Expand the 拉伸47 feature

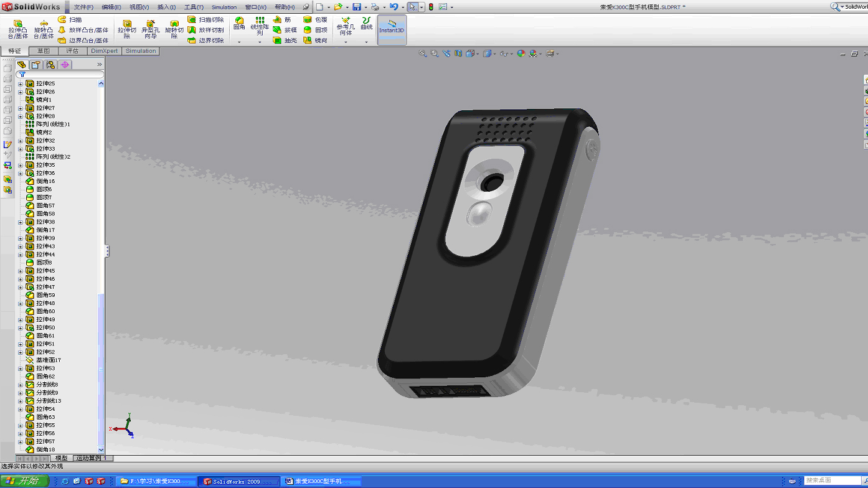point(20,287)
